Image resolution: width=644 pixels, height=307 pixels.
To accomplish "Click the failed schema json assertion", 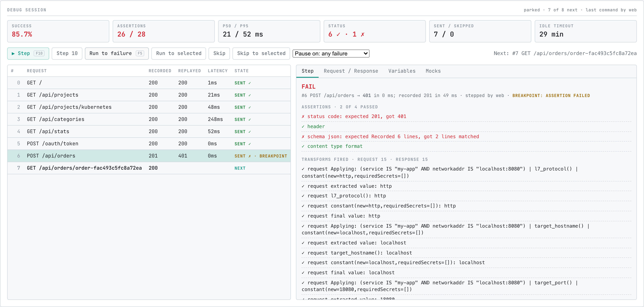I will pyautogui.click(x=466, y=137).
